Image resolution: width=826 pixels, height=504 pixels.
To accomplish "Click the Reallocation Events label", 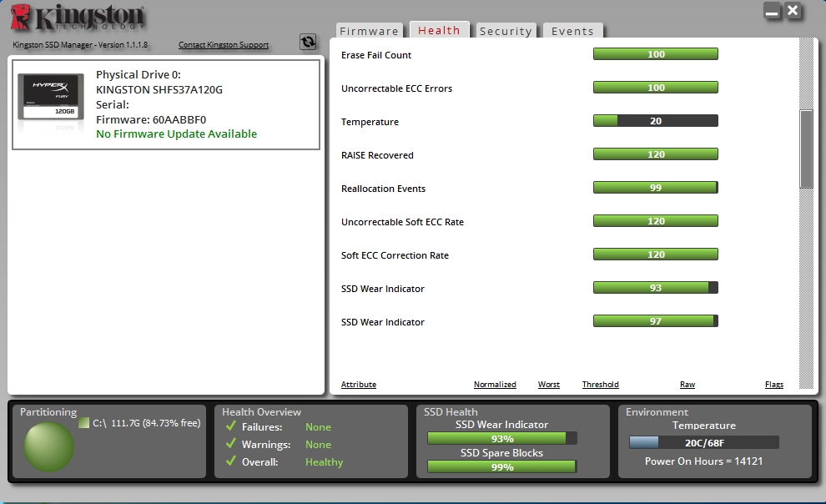I will pyautogui.click(x=383, y=189).
